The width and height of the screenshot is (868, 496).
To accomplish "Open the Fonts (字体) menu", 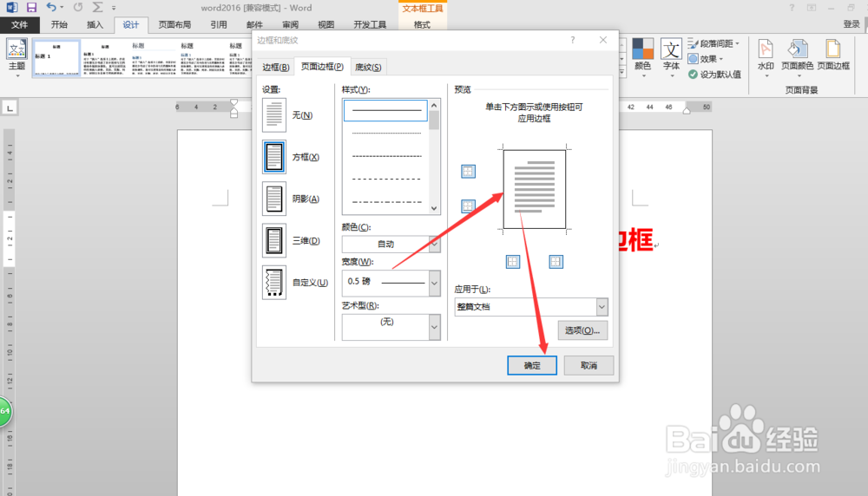I will pos(671,55).
